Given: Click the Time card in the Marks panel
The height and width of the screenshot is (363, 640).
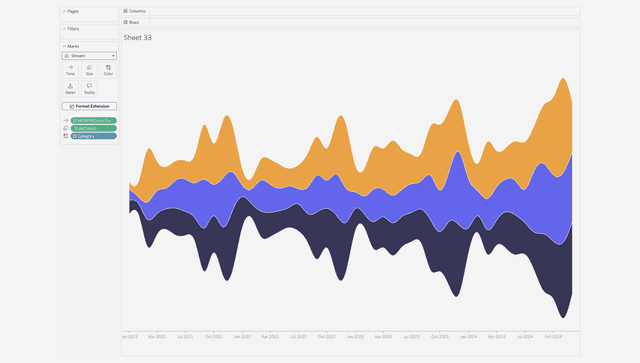Looking at the screenshot, I should (x=70, y=70).
